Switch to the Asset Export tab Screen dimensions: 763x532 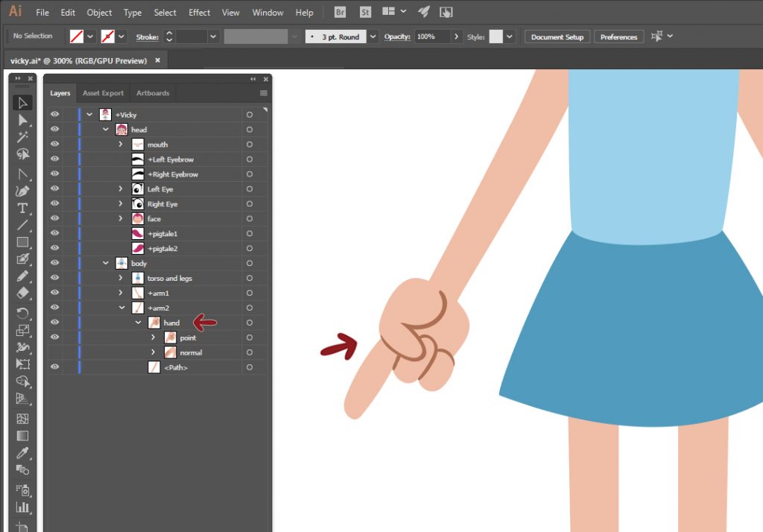click(x=103, y=93)
